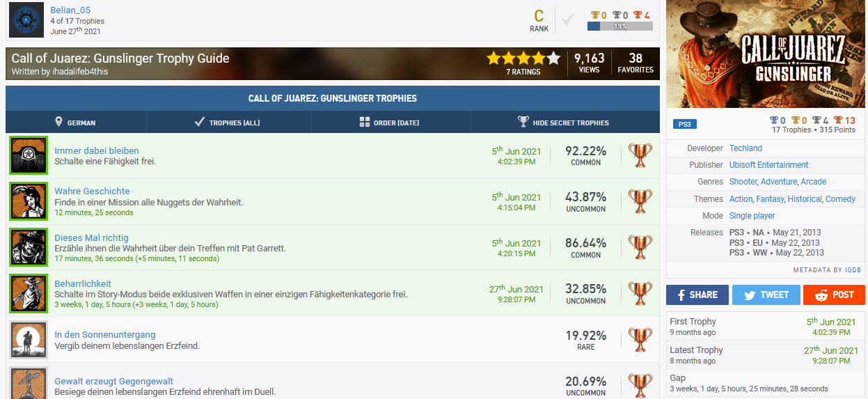
Task: Click bronze trophy icon for Wahre Geschichte
Action: coord(640,201)
